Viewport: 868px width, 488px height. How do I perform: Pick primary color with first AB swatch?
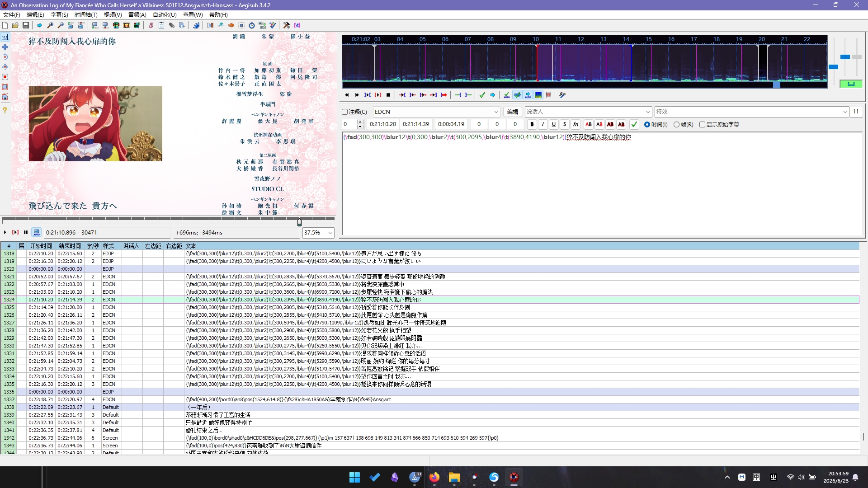point(589,124)
